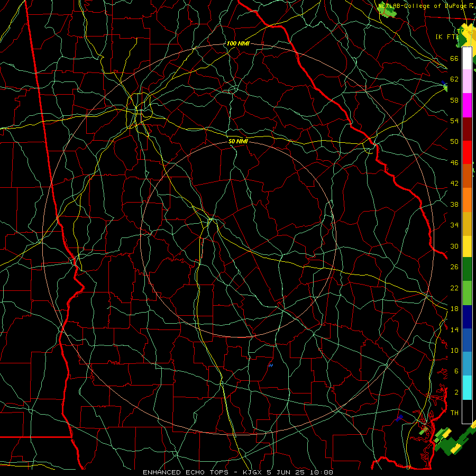Screen dimensions: 476x476
Task: Click the "22" scale value
Action: (454, 288)
